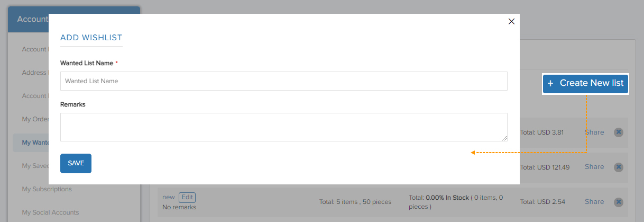Delete the wanted list totaling USD 3.81
Screen dimensions: 644x222
(618, 132)
